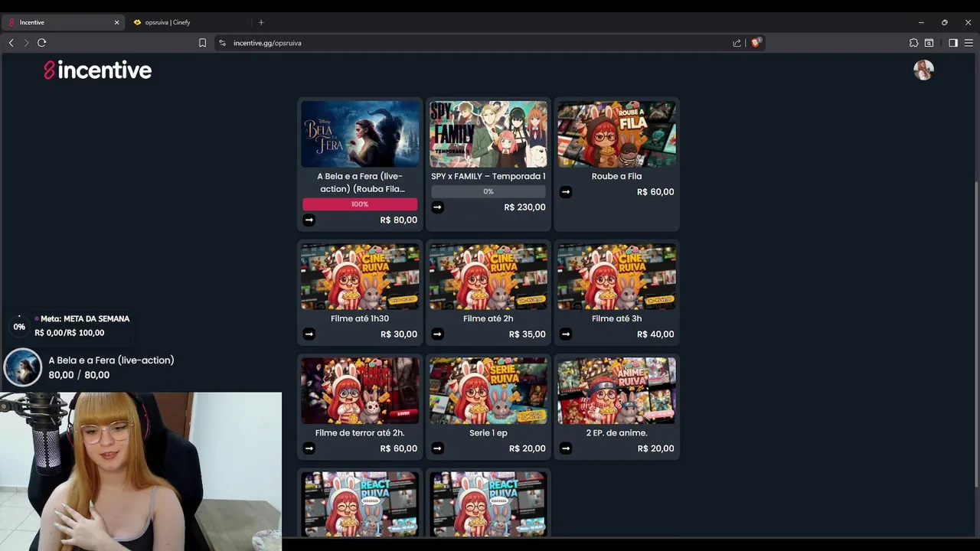Click the arrow icon on Serie 1 ep card
980x551 pixels.
click(x=438, y=448)
